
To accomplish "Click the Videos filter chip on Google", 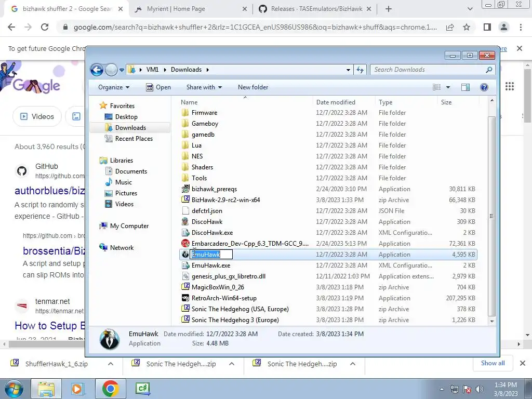I will 37,116.
